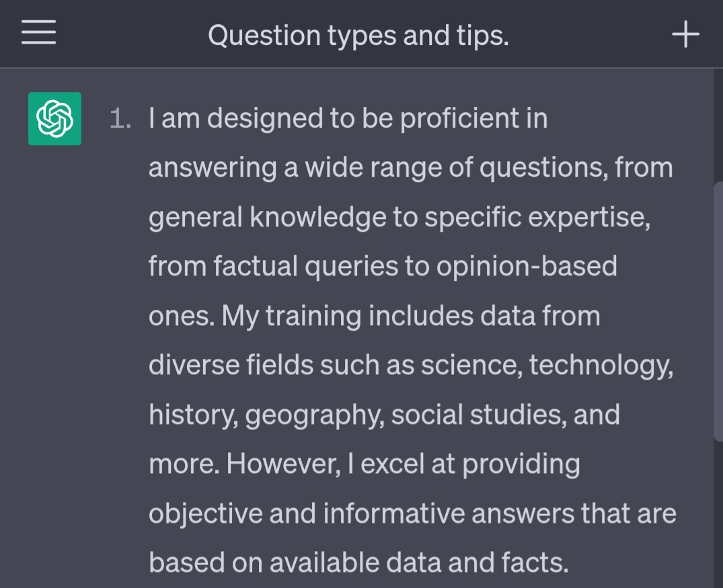723x588 pixels.
Task: Click the word 'opinion-based' in the reply
Action: [x=527, y=266]
